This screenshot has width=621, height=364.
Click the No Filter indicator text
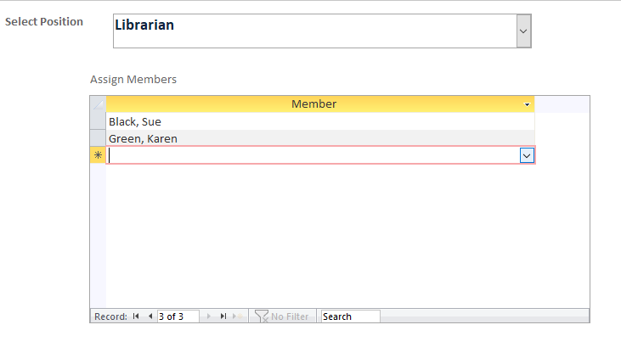tap(290, 316)
